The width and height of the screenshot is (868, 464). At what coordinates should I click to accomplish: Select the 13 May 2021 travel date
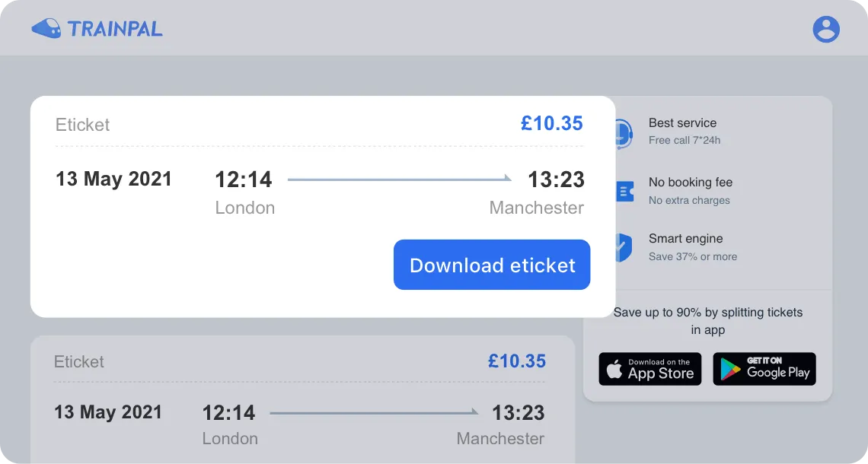(113, 179)
